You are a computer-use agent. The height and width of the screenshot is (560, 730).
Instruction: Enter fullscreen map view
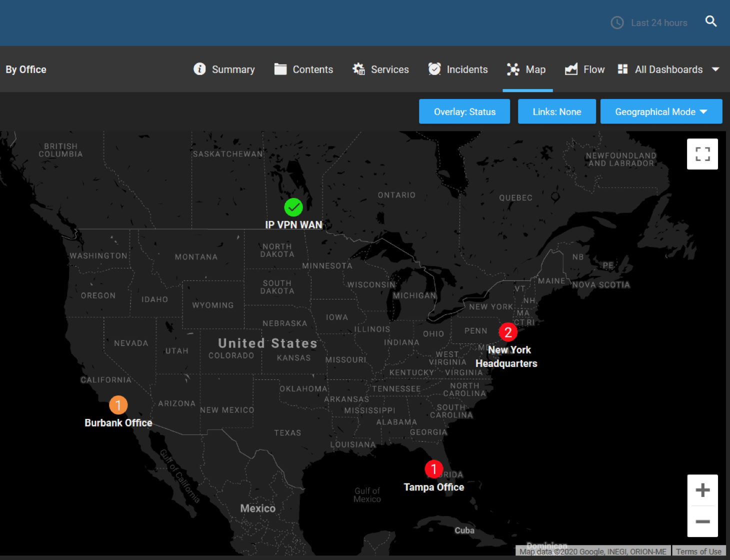702,154
